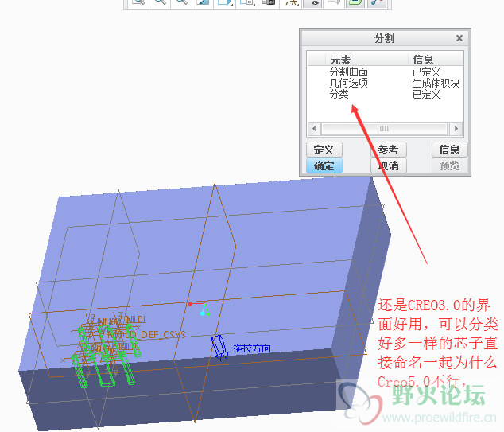Select the blue pull-direction arrow
Viewport: 504px width, 432px height.
[219, 348]
